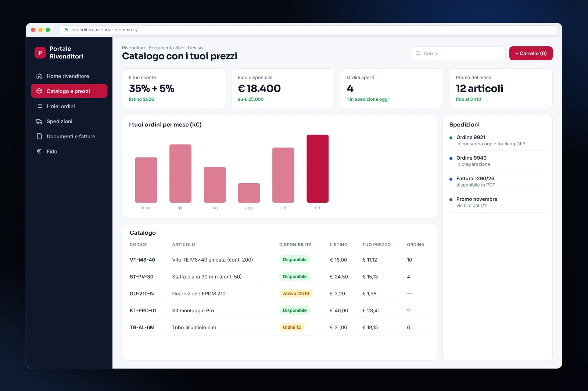Go to Spedizioni in the sidebar
This screenshot has width=588, height=391.
(x=69, y=121)
